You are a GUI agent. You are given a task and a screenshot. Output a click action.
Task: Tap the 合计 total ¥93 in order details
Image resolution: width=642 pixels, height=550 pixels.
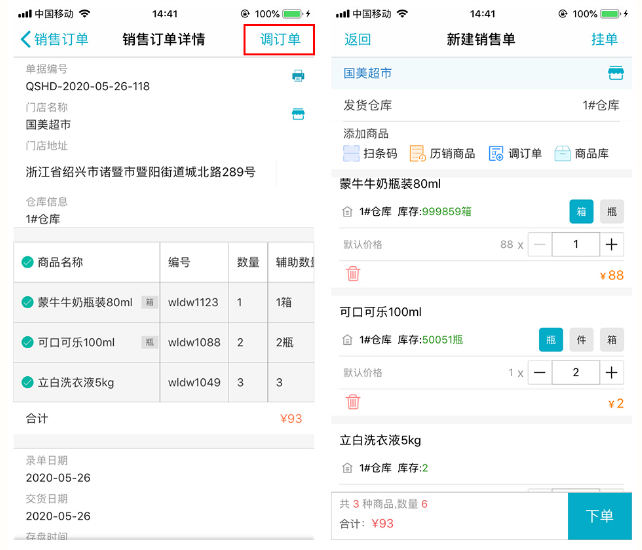291,419
